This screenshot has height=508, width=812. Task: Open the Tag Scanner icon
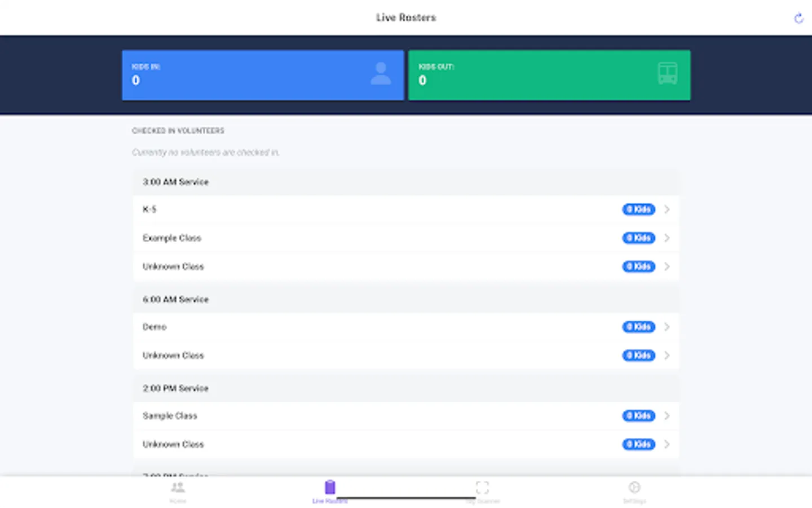coord(482,487)
